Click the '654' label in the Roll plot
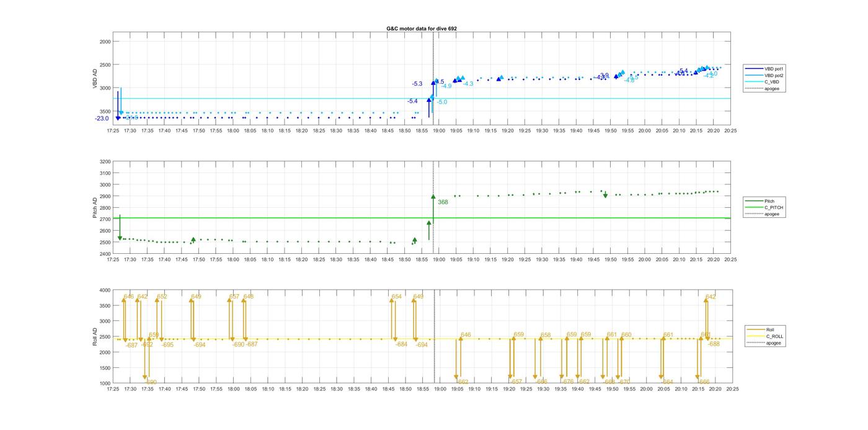The width and height of the screenshot is (868, 430). [397, 297]
